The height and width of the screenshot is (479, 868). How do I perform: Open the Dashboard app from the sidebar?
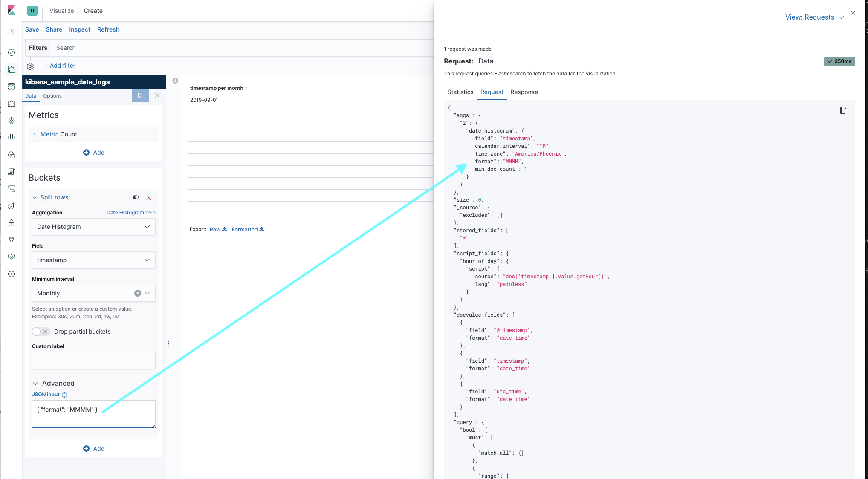12,87
